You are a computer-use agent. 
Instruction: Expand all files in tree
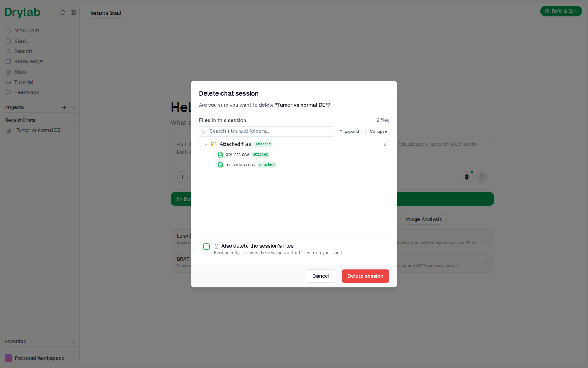[349, 131]
